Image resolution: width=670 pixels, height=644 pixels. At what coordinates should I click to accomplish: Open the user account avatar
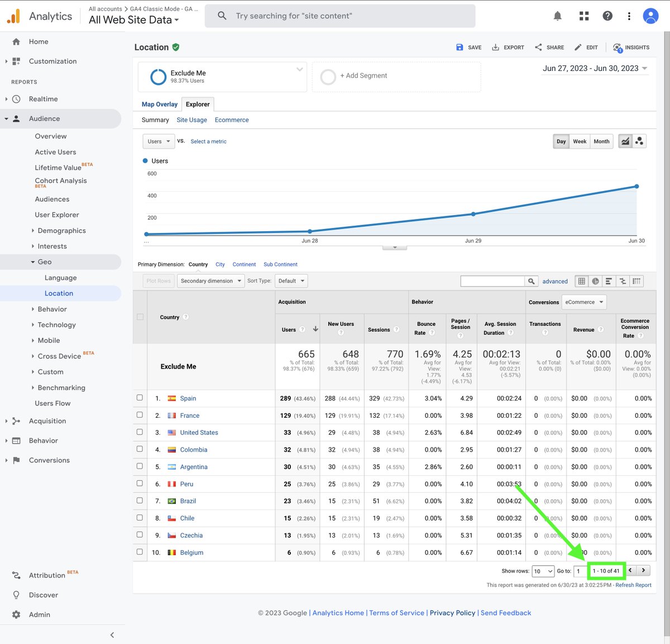pos(650,16)
